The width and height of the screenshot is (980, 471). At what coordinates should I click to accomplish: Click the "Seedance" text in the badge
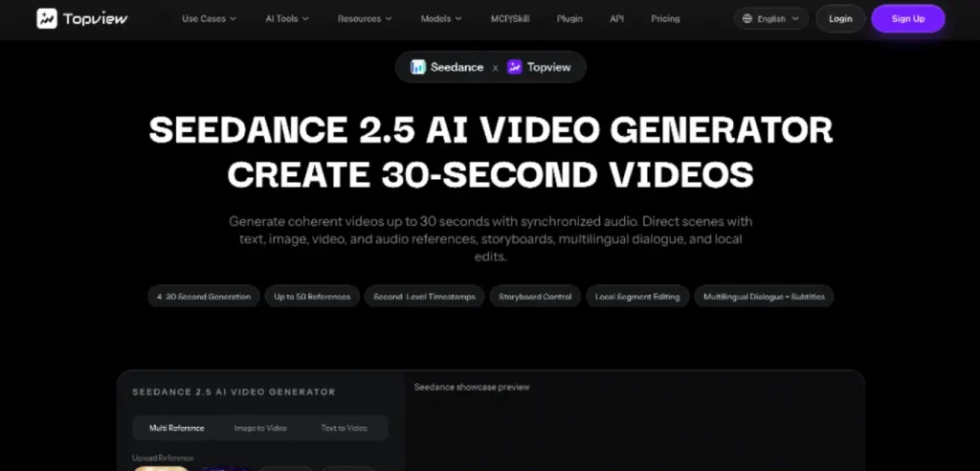(457, 67)
